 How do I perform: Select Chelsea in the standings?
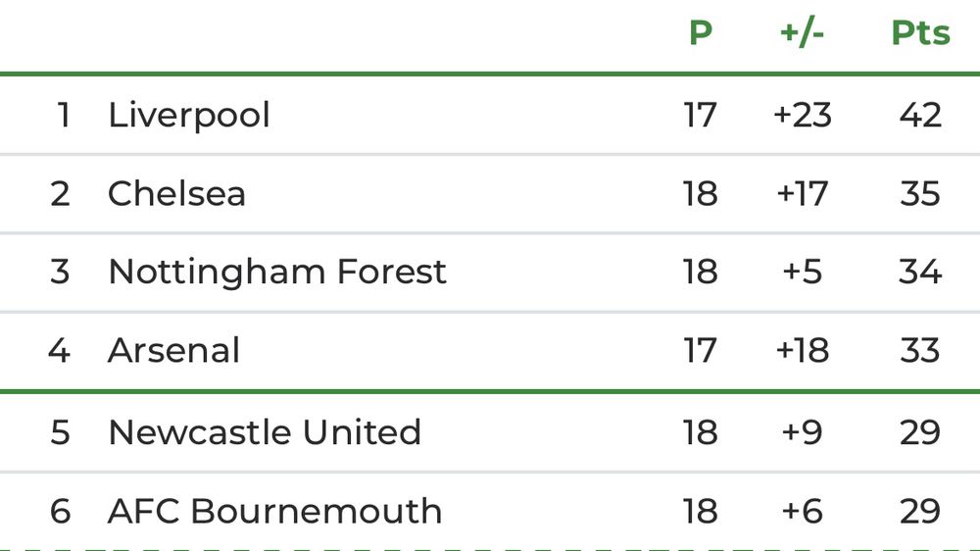click(176, 193)
